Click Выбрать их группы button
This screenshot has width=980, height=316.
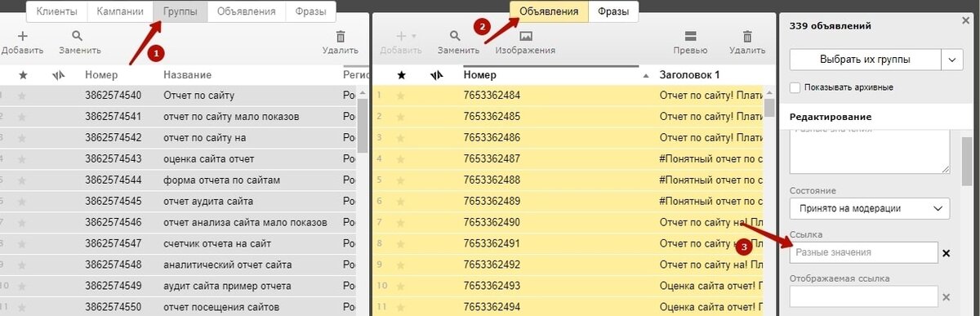tap(865, 60)
